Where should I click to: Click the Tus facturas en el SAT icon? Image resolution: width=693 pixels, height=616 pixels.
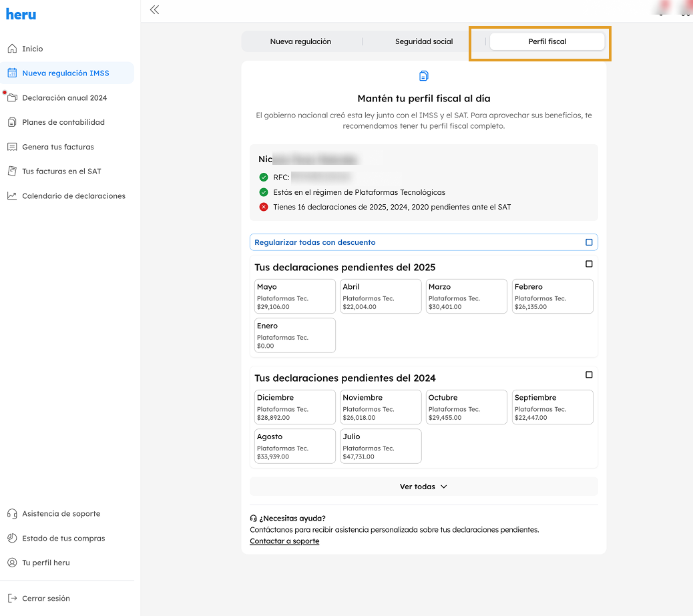[x=13, y=171]
